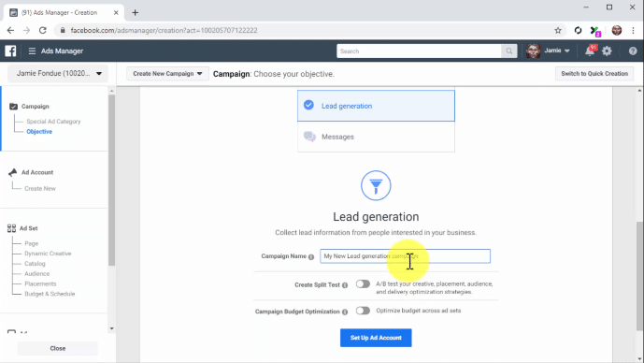Open the Chrome three-dot menu

point(633,30)
